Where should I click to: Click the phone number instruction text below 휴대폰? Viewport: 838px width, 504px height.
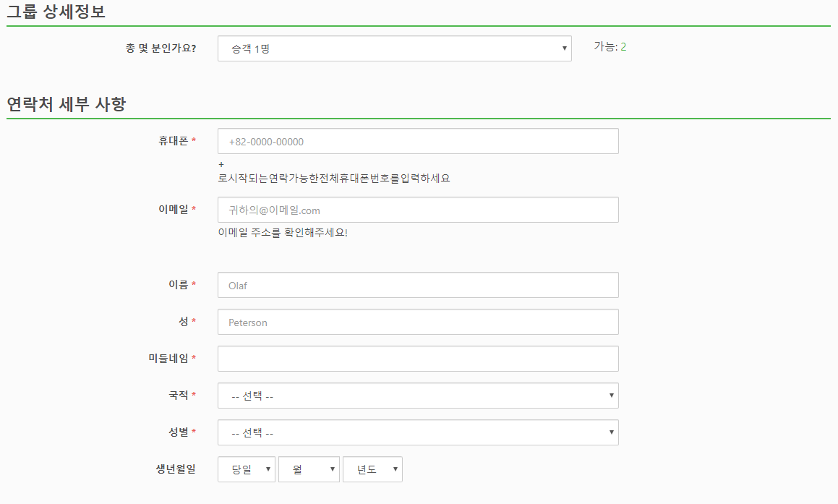coord(333,172)
